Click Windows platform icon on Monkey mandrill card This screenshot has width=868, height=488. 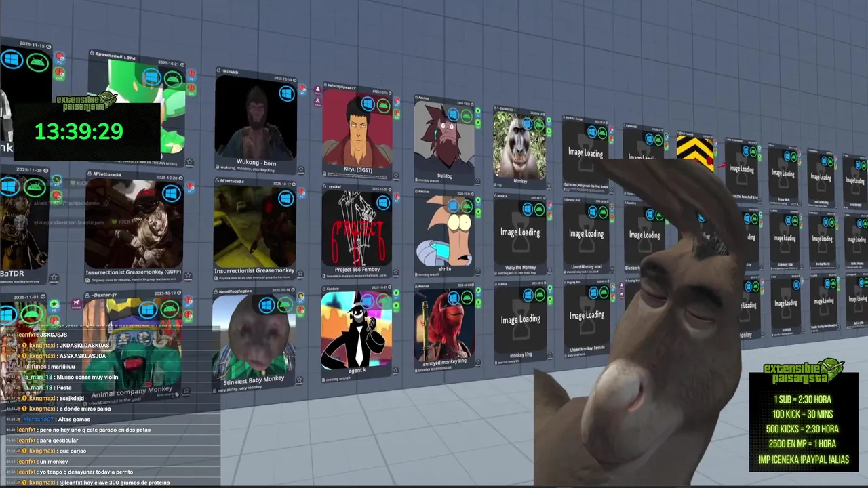click(527, 124)
